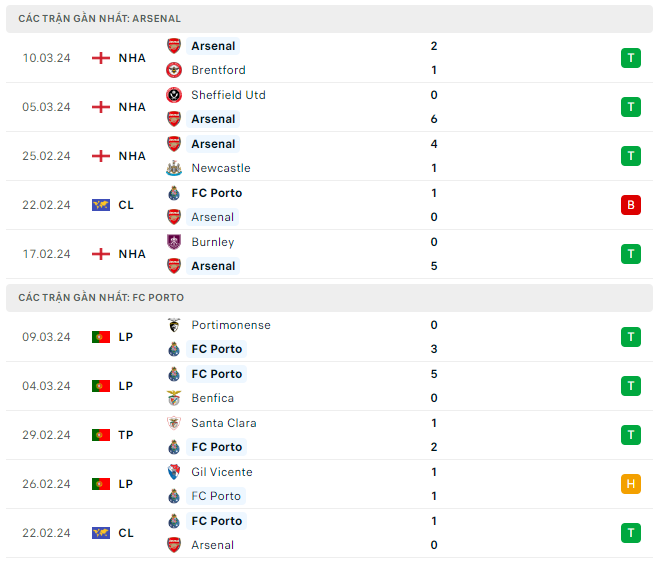
Task: Click the Benfica club crest icon
Action: coord(174,398)
